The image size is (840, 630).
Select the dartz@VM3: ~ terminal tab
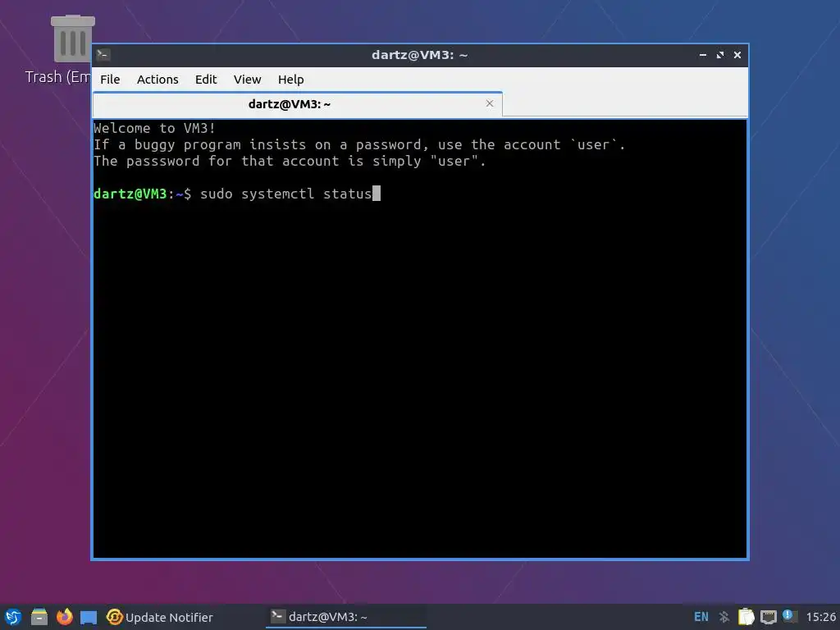click(x=297, y=104)
